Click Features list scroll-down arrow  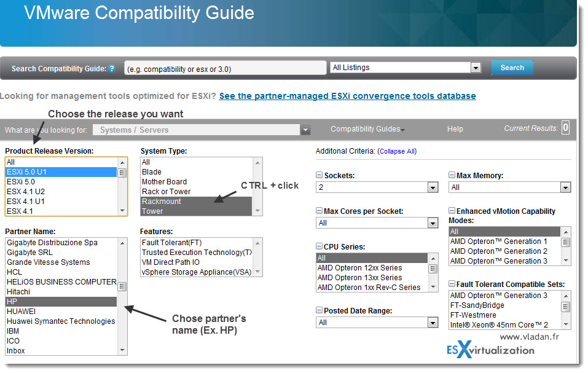point(257,272)
